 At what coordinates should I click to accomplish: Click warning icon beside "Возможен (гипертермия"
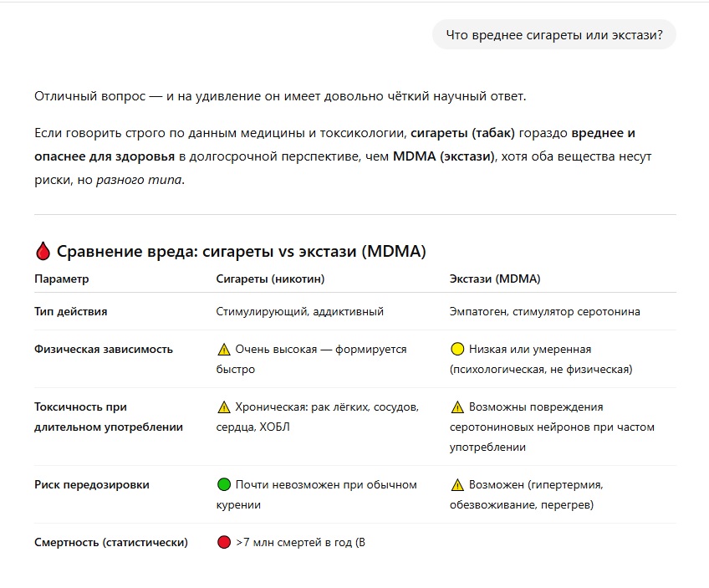coord(457,484)
